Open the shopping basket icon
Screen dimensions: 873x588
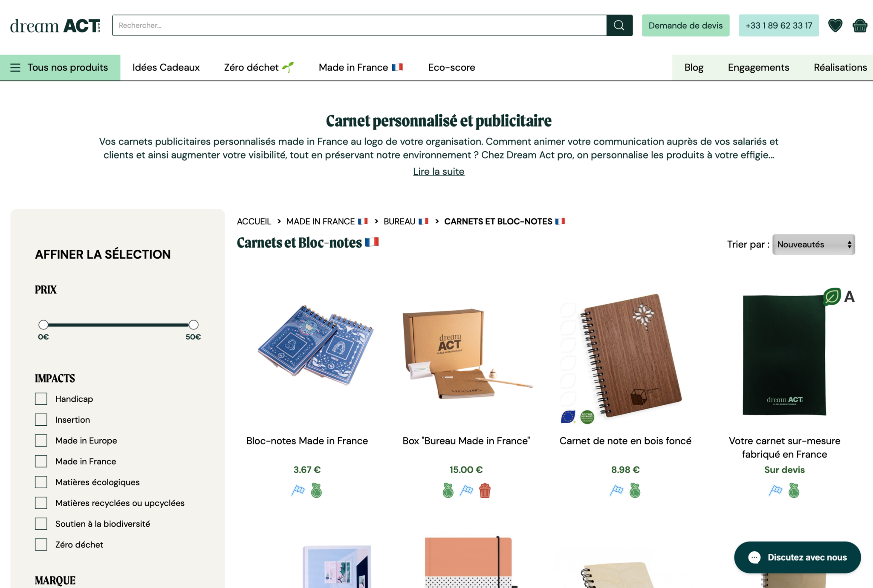(x=860, y=26)
